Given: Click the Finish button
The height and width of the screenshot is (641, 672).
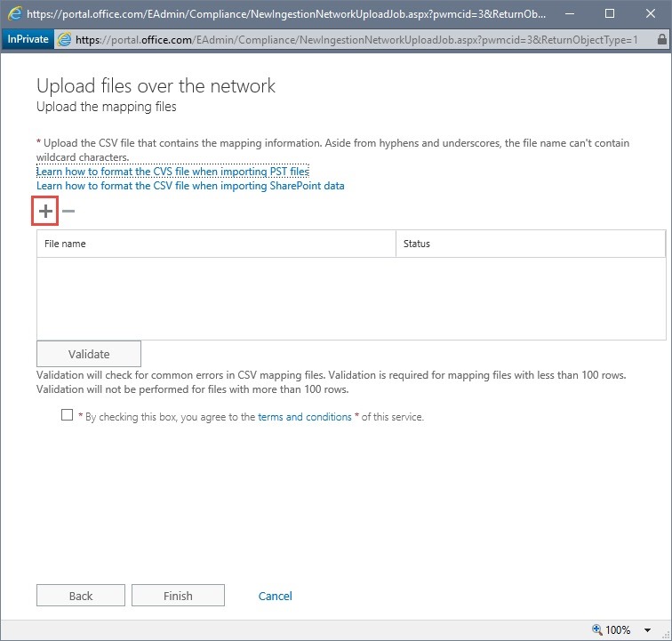Looking at the screenshot, I should tap(178, 596).
